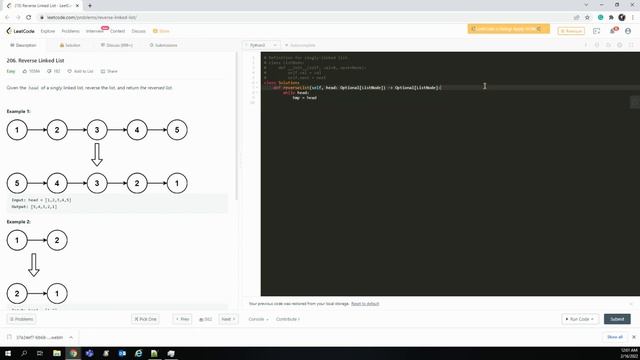Expand the Console panel
The height and width of the screenshot is (360, 640).
[258, 319]
